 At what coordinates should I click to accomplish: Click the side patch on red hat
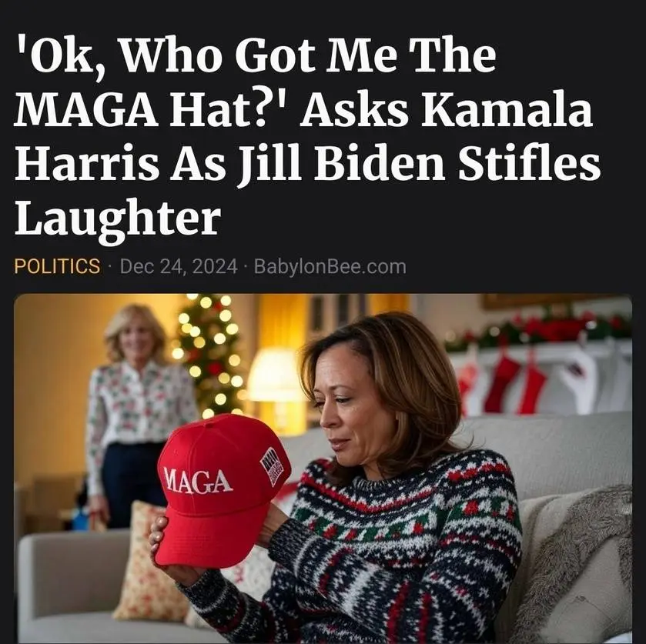tap(272, 466)
